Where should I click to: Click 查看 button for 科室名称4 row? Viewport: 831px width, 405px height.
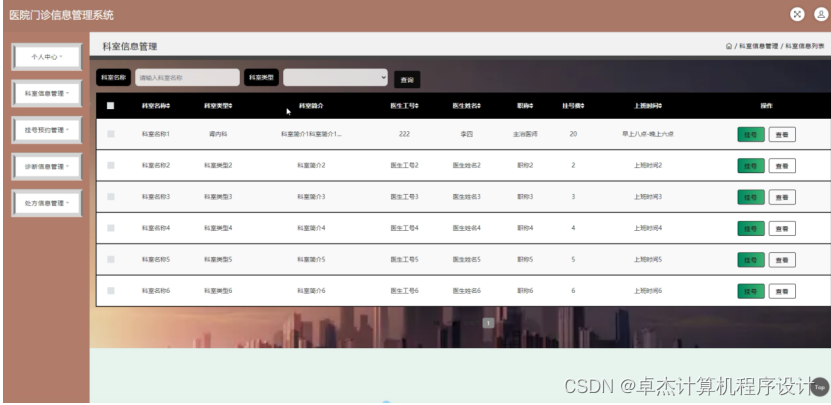pos(782,228)
